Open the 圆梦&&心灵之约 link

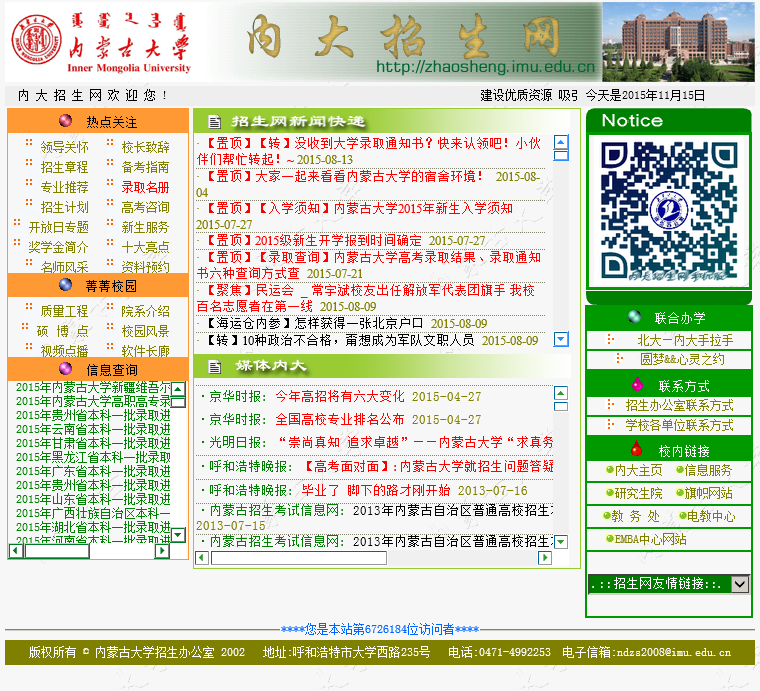coord(682,359)
